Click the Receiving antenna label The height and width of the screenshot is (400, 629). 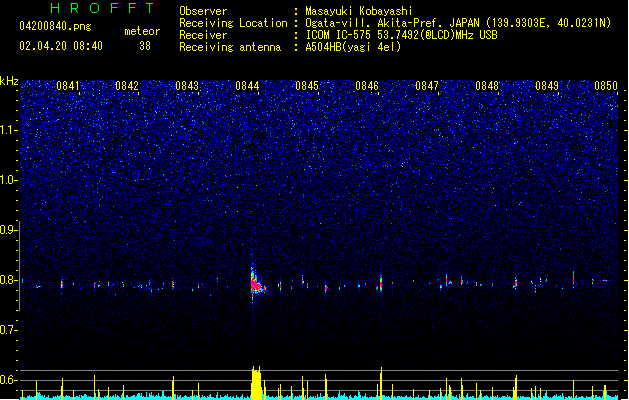tap(230, 47)
